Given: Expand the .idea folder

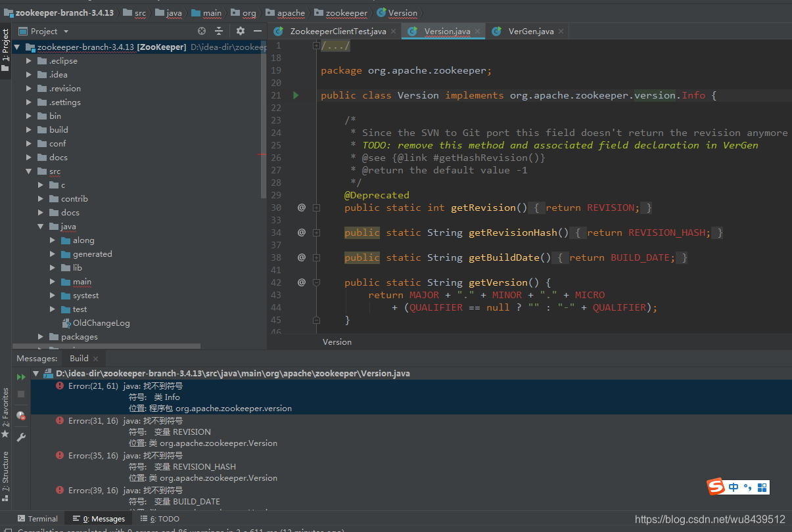Looking at the screenshot, I should pyautogui.click(x=29, y=75).
